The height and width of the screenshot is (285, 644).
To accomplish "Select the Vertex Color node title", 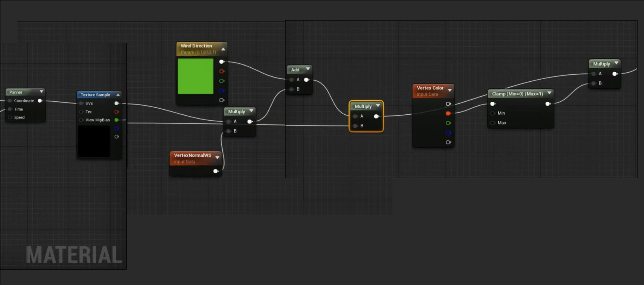I will (430, 88).
